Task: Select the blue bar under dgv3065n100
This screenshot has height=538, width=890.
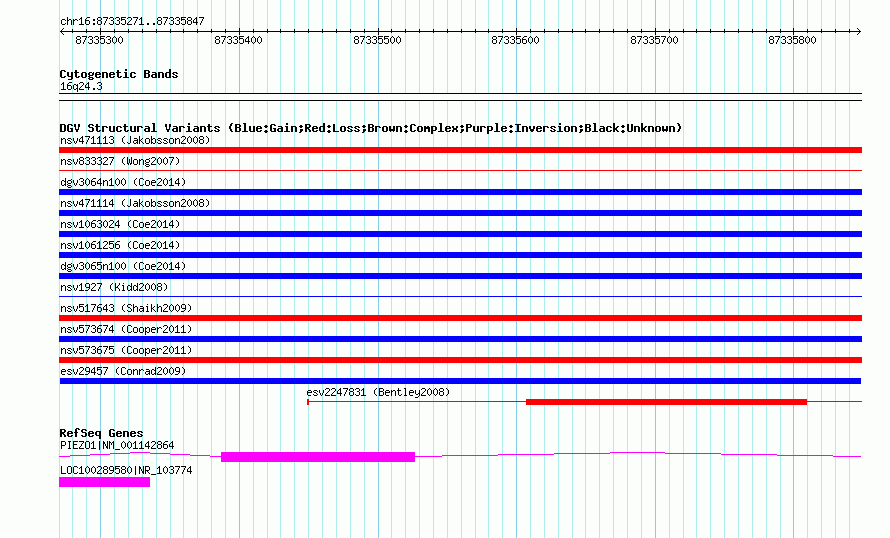Action: (460, 276)
